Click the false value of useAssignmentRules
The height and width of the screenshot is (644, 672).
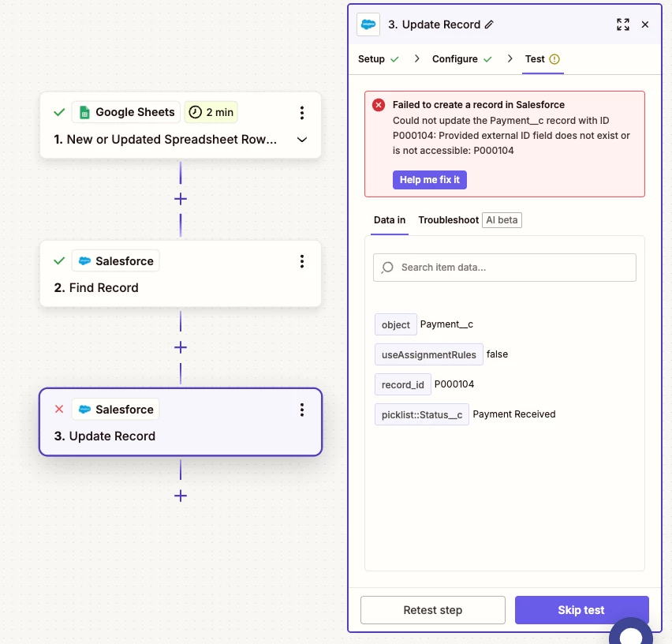[497, 354]
